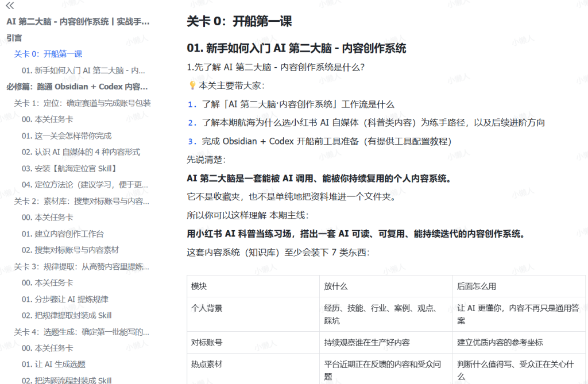Click table header 模块
Image resolution: width=588 pixels, height=384 pixels.
click(x=199, y=286)
